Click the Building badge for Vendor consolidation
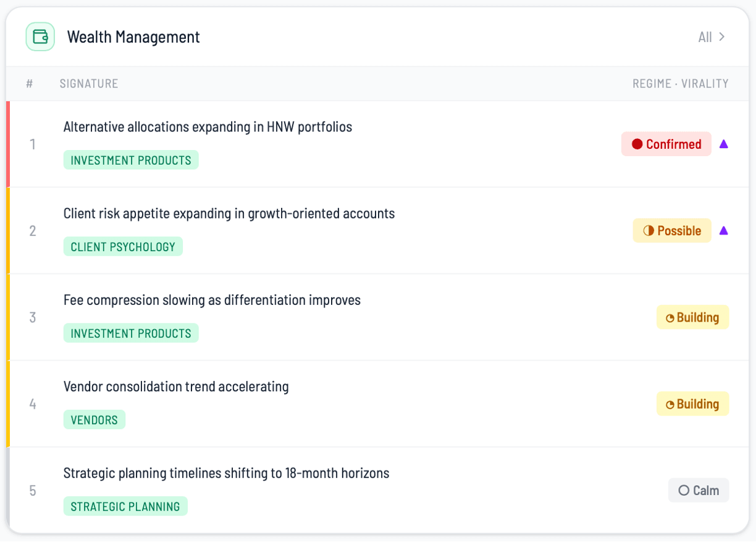The image size is (756, 542). [692, 404]
